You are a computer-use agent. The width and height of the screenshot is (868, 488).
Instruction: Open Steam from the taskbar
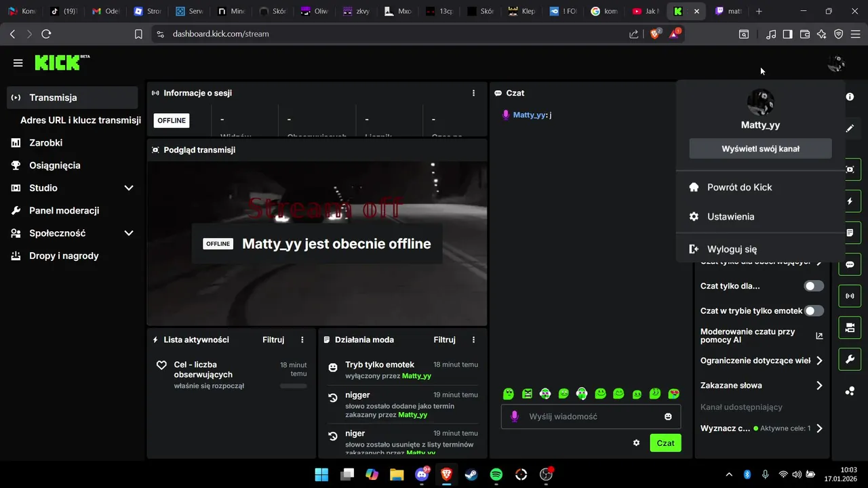[x=471, y=474]
